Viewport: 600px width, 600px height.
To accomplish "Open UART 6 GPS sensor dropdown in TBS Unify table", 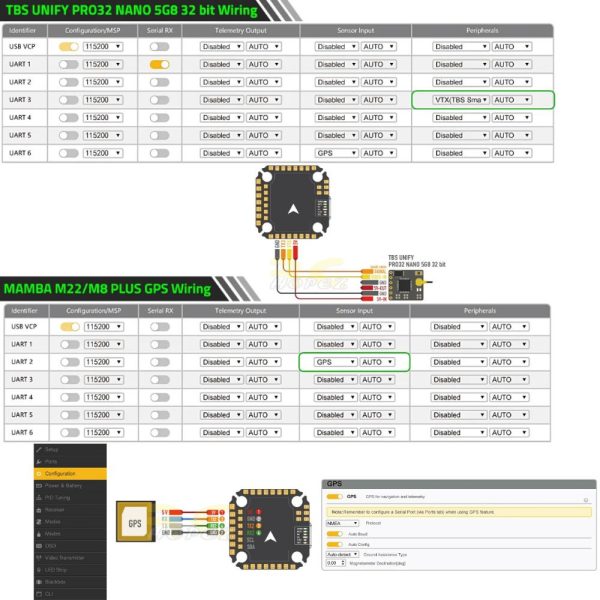I will click(336, 153).
